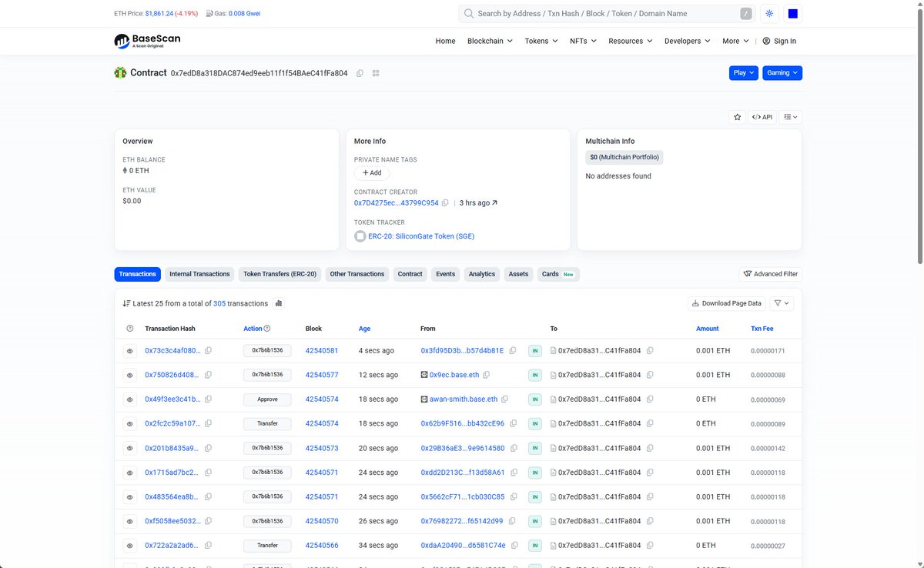Screen dimensions: 924x568
Task: Preview transaction 0x1715ad7bc2 eye icon
Action: (x=129, y=473)
